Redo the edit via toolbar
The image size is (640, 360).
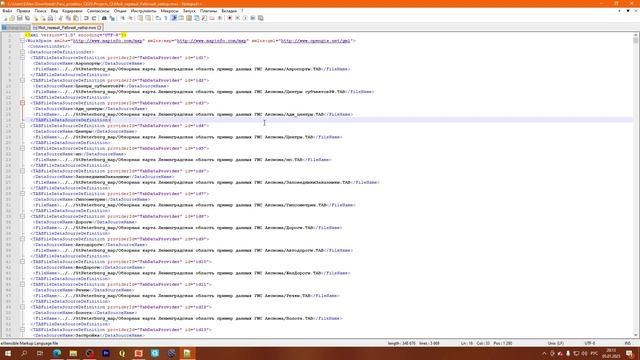coord(93,18)
